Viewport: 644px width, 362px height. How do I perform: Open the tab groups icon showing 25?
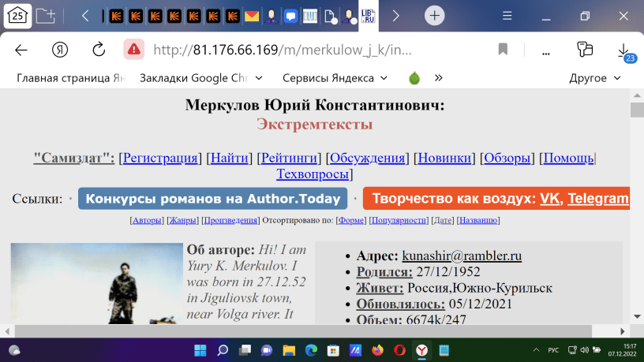(x=16, y=16)
